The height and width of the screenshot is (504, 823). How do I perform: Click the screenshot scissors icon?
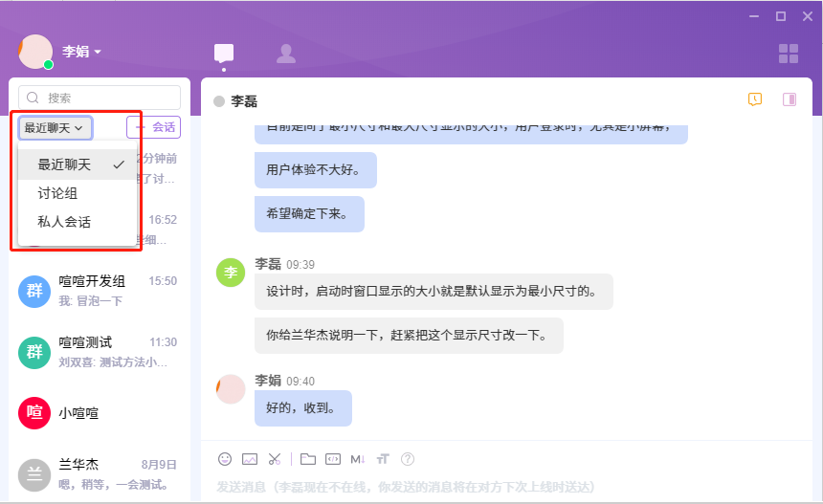276,459
